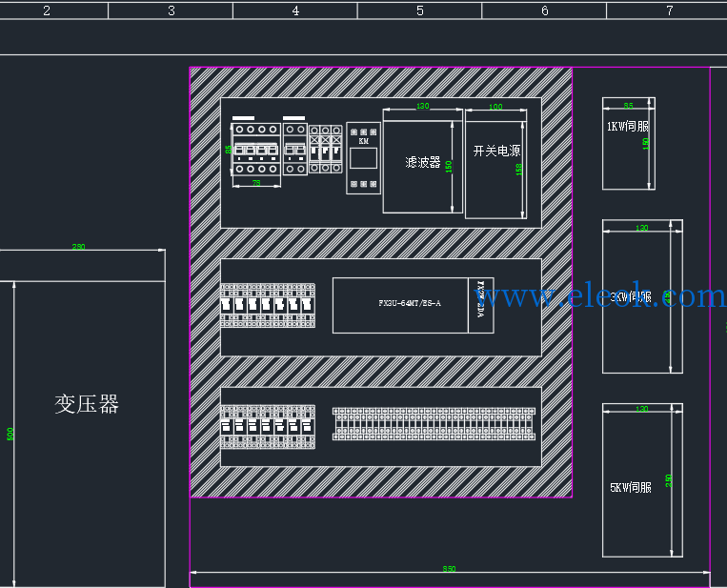The width and height of the screenshot is (727, 588).
Task: Click the 280 transformer width dimension
Action: pos(78,247)
